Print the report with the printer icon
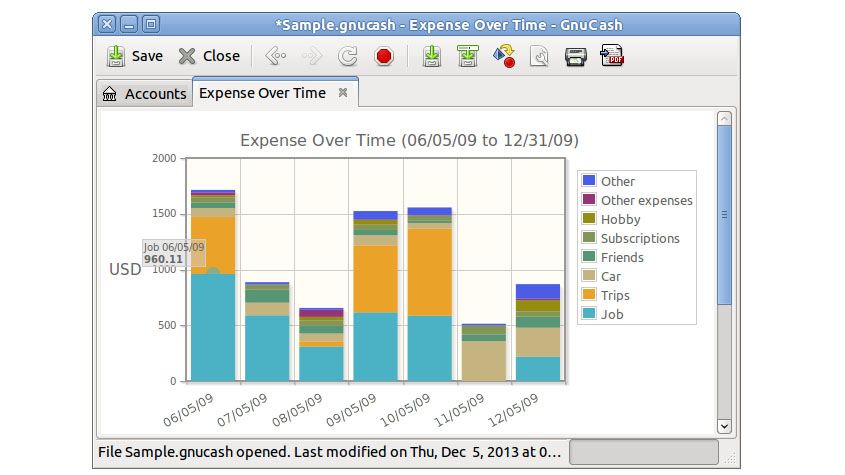The height and width of the screenshot is (475, 845). pos(576,56)
